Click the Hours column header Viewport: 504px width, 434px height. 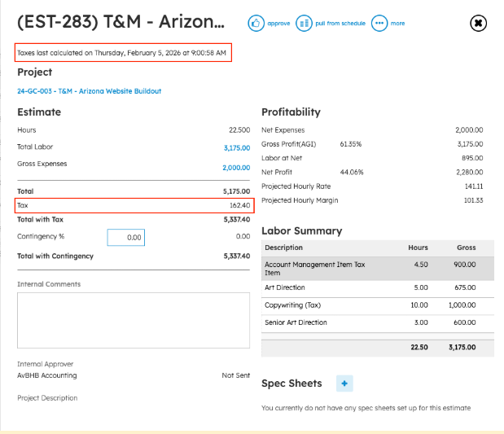(x=418, y=248)
